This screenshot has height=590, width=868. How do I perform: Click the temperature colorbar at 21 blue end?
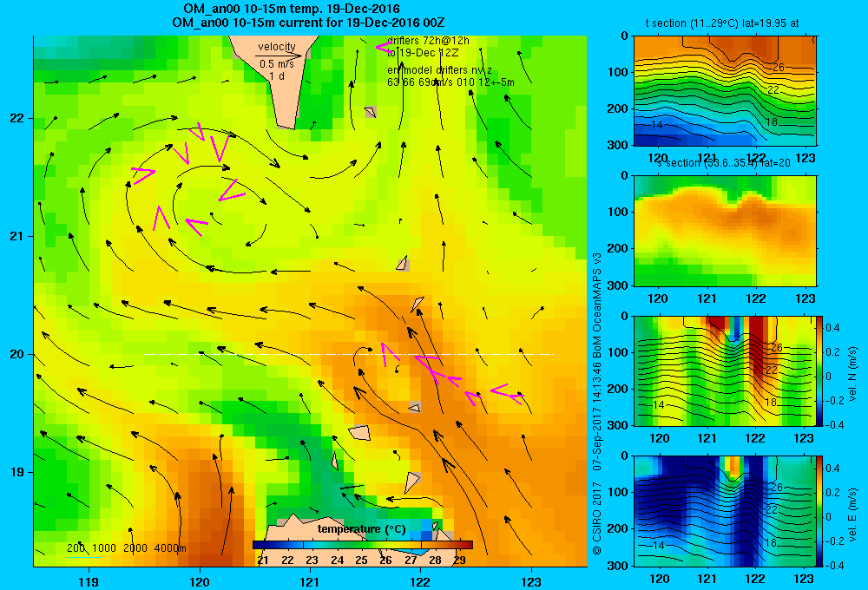(259, 545)
